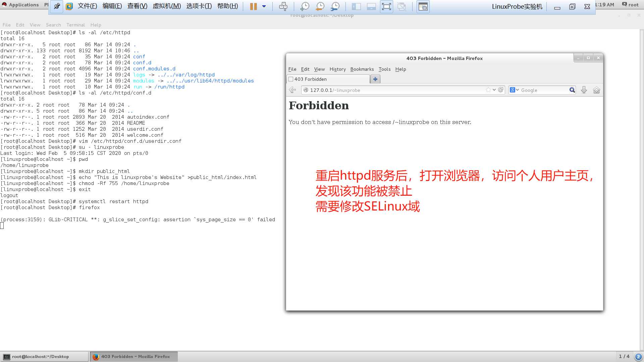This screenshot has width=644, height=362.
Task: Select 查看(V) menu in VMware toolbar
Action: point(137,6)
